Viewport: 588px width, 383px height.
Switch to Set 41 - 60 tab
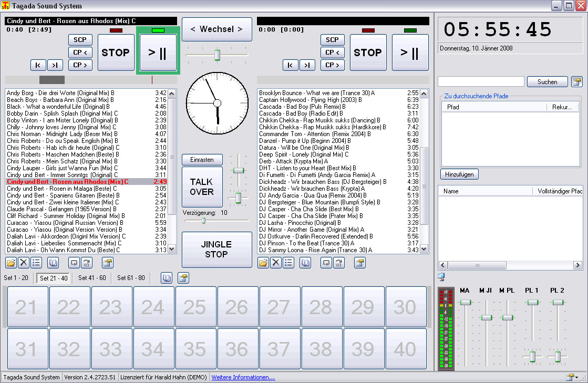pos(92,278)
